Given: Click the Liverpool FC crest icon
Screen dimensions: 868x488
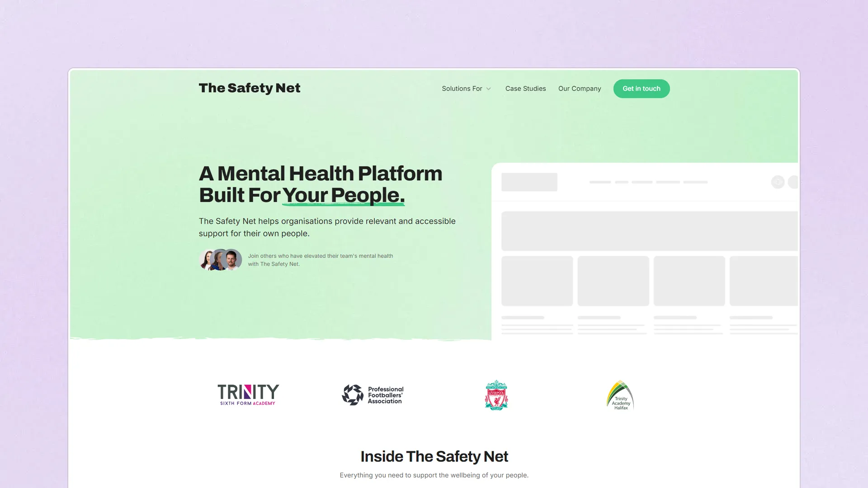Looking at the screenshot, I should click(496, 395).
